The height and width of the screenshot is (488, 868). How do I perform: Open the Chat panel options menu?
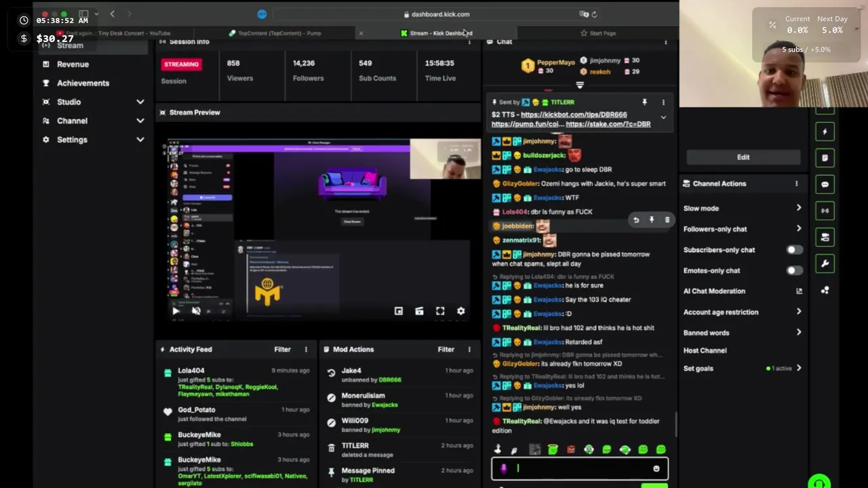[x=666, y=42]
